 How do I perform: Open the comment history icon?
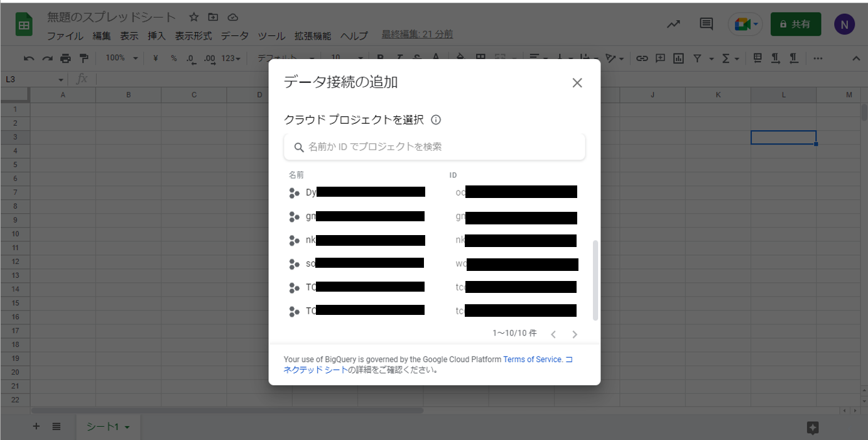pos(706,25)
